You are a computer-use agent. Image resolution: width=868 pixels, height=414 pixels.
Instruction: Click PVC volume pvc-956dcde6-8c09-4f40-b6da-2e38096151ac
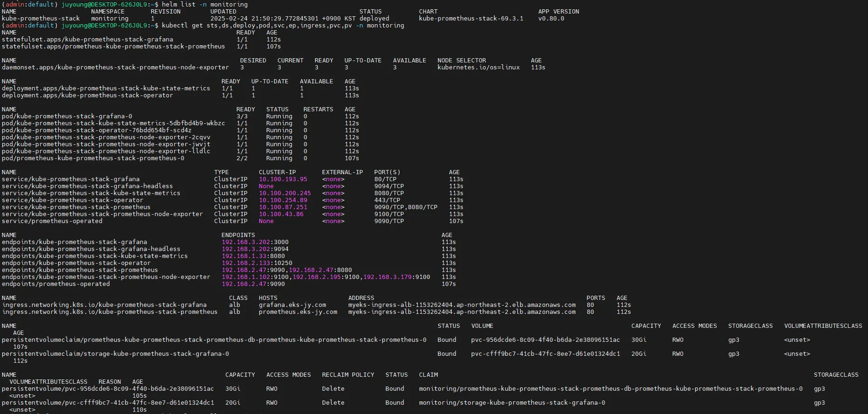pos(546,340)
